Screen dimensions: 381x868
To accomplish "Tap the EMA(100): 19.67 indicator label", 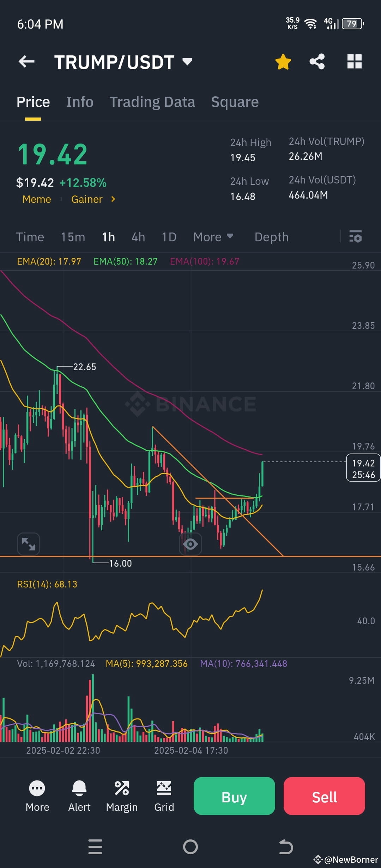I will [205, 261].
